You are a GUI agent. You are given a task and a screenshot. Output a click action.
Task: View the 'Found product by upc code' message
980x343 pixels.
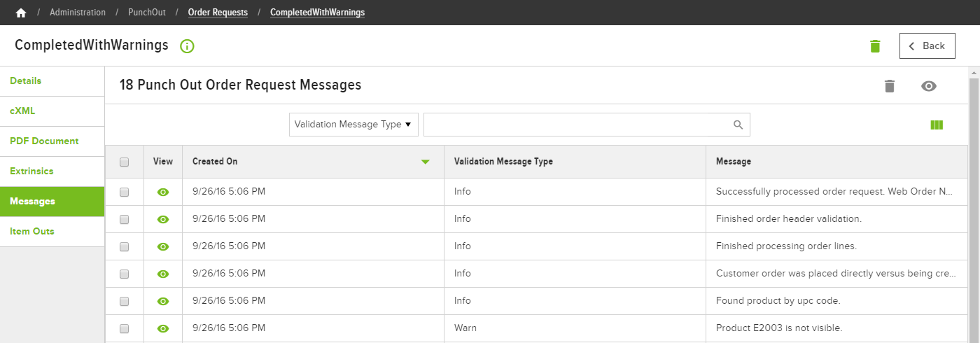point(163,301)
